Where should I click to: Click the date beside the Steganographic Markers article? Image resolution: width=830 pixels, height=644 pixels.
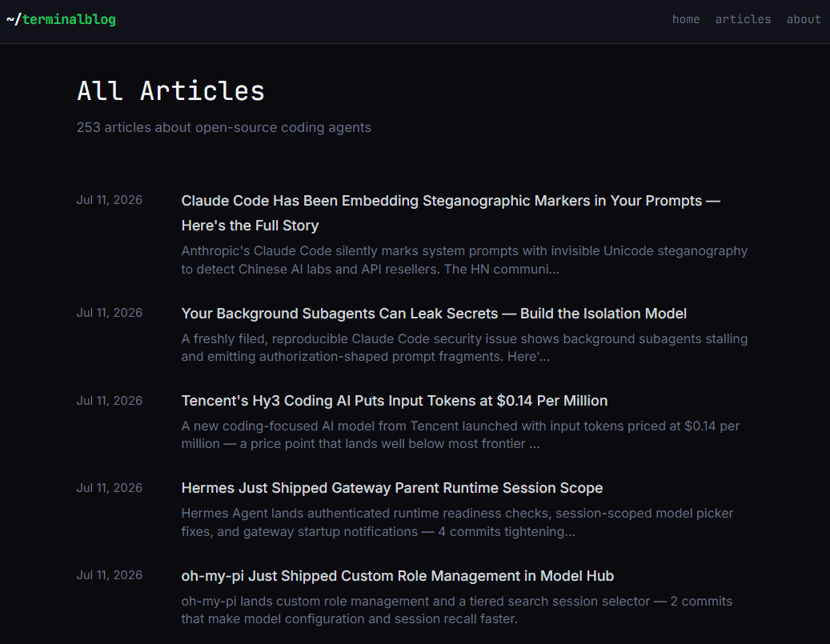tap(110, 200)
